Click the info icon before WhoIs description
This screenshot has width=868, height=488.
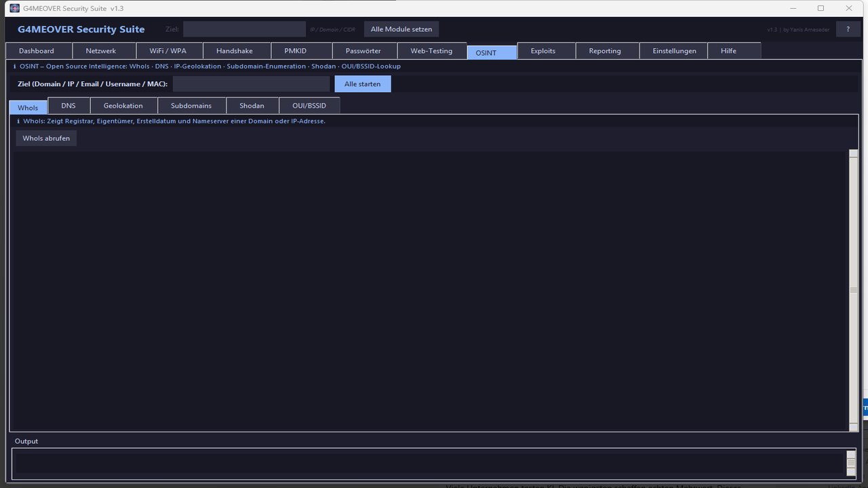click(18, 121)
